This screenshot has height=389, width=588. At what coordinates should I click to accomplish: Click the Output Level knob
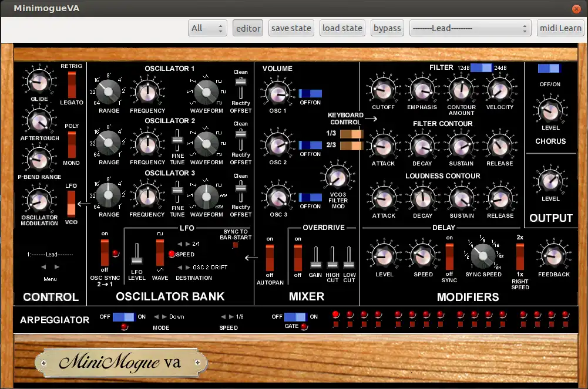550,181
